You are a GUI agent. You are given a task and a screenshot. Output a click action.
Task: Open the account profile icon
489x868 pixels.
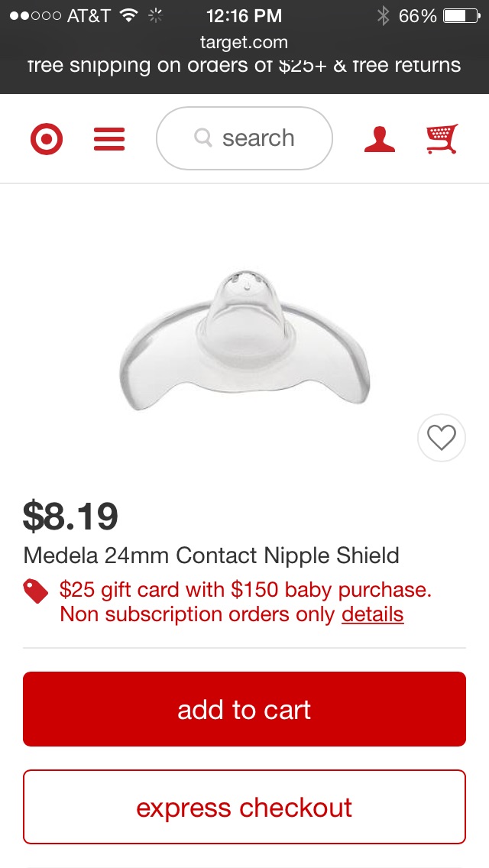pos(380,139)
